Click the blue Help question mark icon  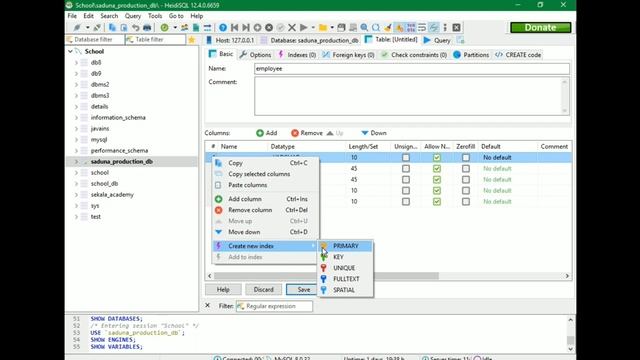pyautogui.click(x=223, y=27)
